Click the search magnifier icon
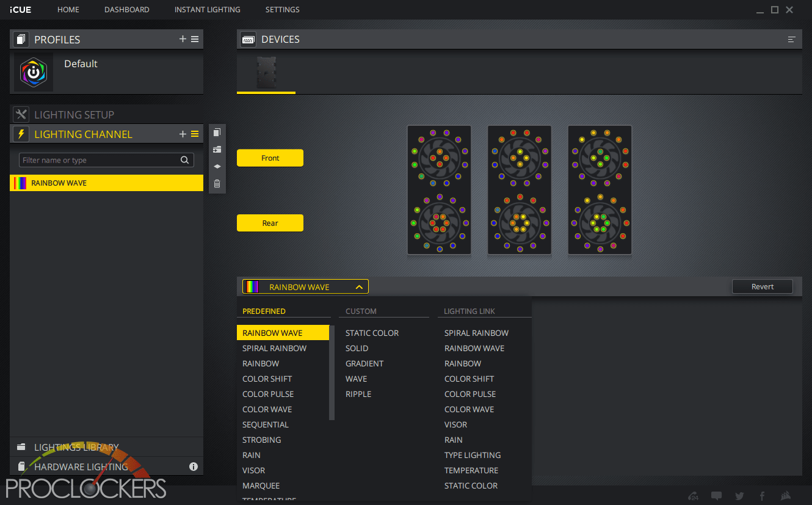Screen dimensions: 812x505 tap(184, 160)
